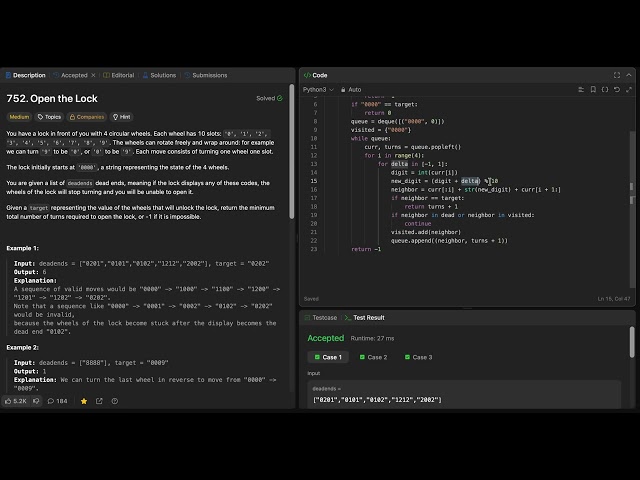This screenshot has height=480, width=640.
Task: Click the problem description scrollbar
Action: click(x=291, y=152)
